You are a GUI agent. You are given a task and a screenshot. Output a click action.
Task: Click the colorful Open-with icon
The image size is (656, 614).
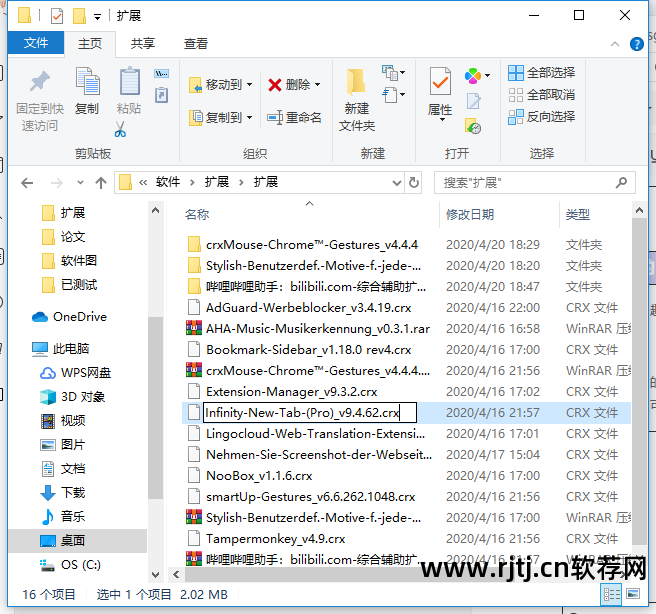click(x=473, y=76)
